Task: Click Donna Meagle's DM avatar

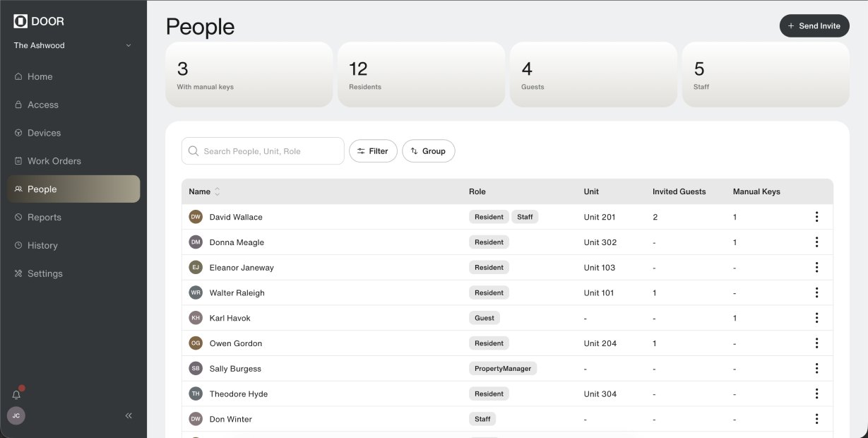Action: tap(196, 242)
